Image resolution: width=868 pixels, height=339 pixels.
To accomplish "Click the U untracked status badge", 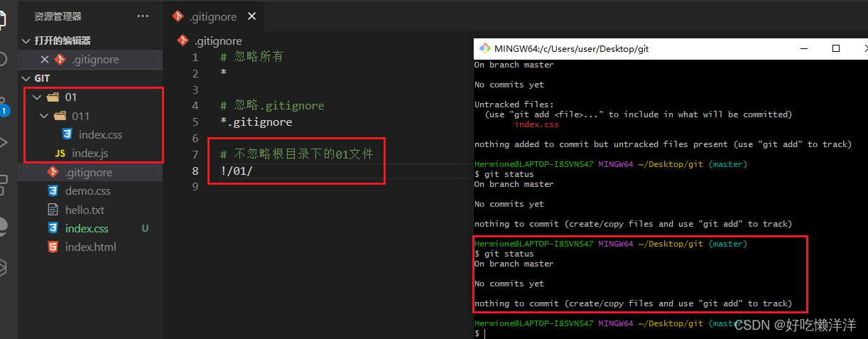I will click(x=146, y=229).
